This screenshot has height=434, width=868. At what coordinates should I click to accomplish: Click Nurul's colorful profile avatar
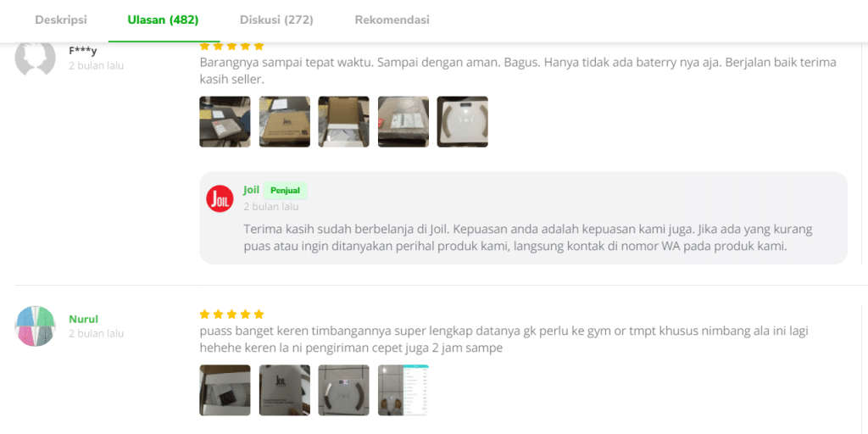click(35, 326)
